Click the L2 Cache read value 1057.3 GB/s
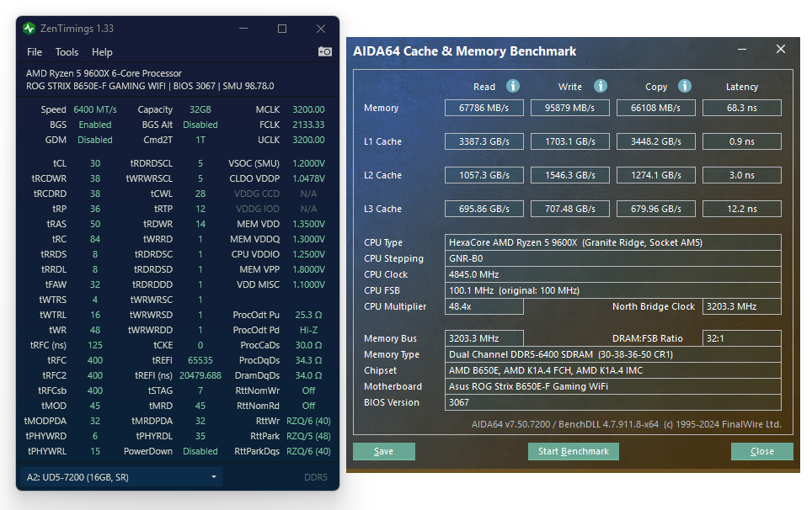The height and width of the screenshot is (510, 812). pyautogui.click(x=484, y=175)
